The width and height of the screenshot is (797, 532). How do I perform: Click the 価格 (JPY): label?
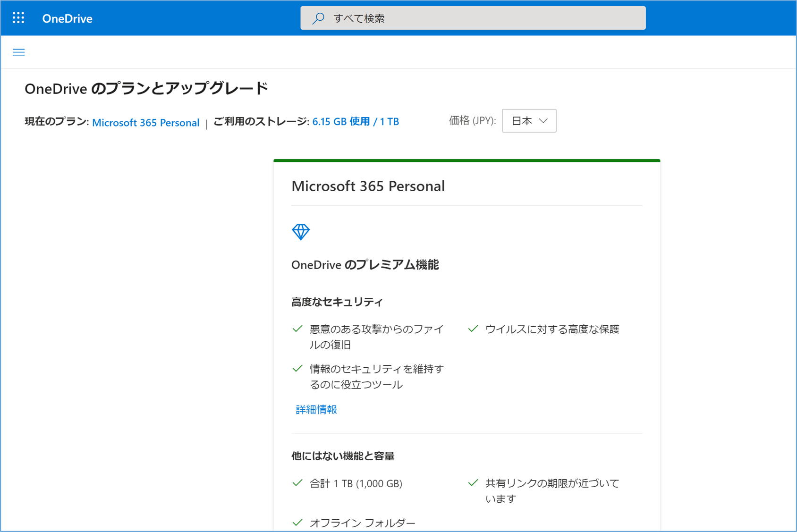click(472, 121)
